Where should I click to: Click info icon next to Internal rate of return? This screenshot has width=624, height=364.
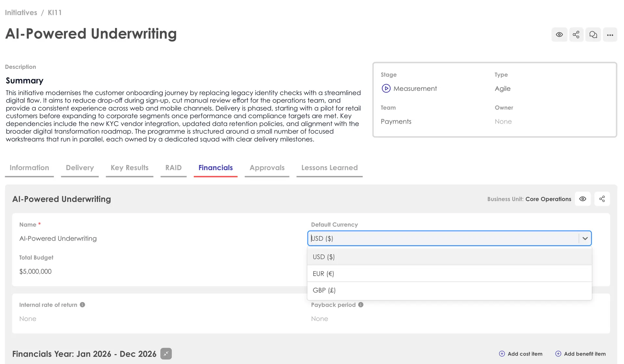click(x=83, y=305)
